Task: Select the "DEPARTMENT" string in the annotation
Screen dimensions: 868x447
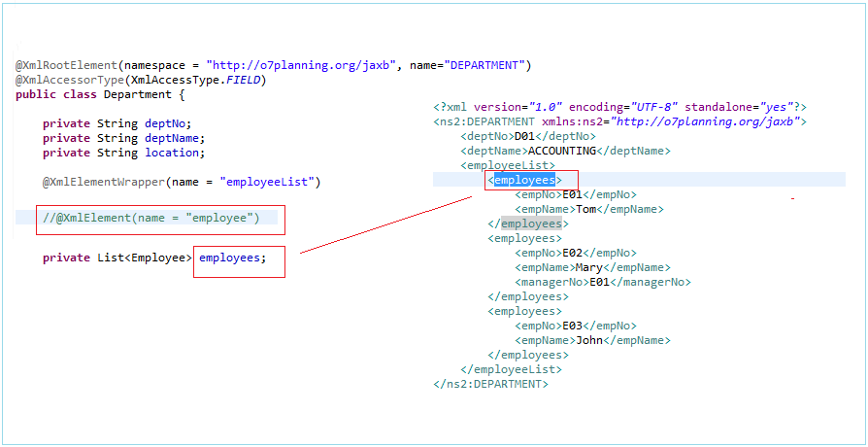Action: (x=486, y=66)
